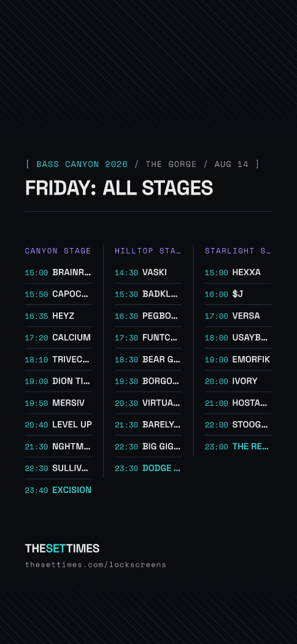Select the Canyon Stage column header

point(58,250)
